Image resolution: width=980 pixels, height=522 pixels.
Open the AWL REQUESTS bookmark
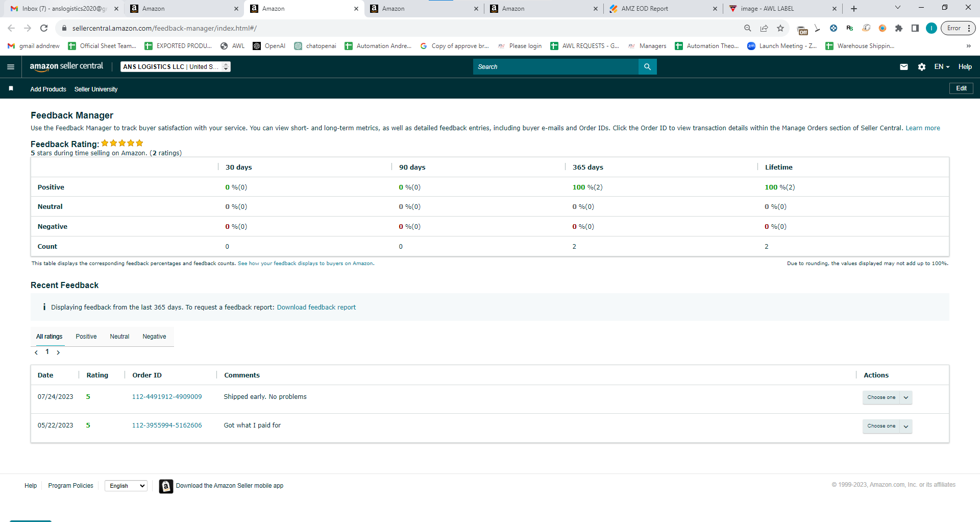coord(584,46)
